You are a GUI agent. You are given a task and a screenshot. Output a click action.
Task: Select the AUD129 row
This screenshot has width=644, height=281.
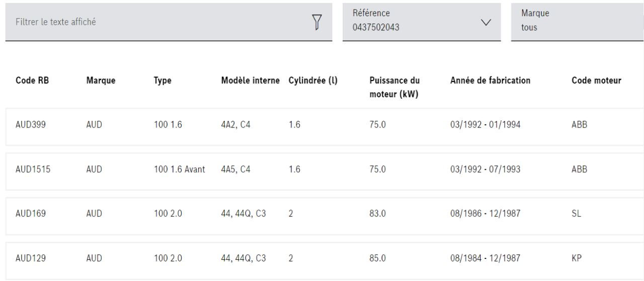coord(31,258)
